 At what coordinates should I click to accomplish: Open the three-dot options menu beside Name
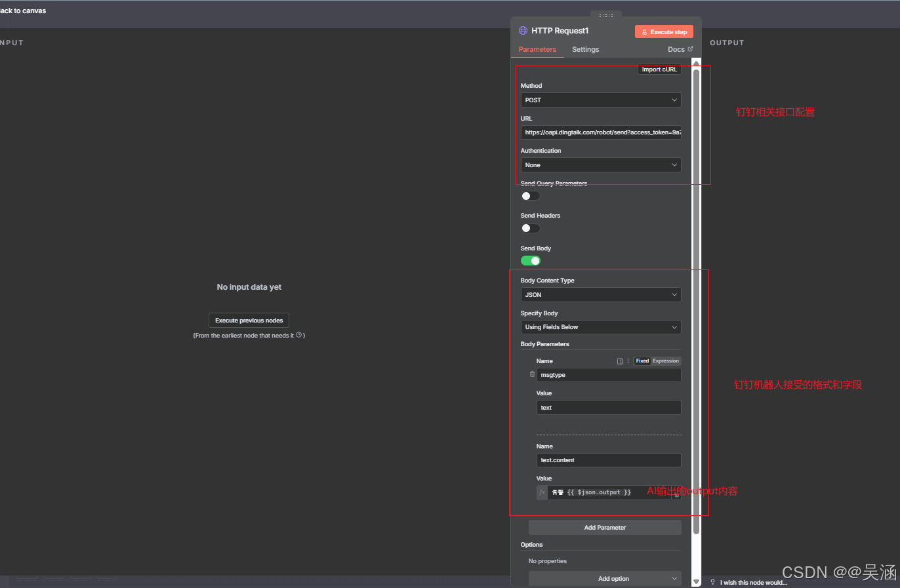click(628, 361)
